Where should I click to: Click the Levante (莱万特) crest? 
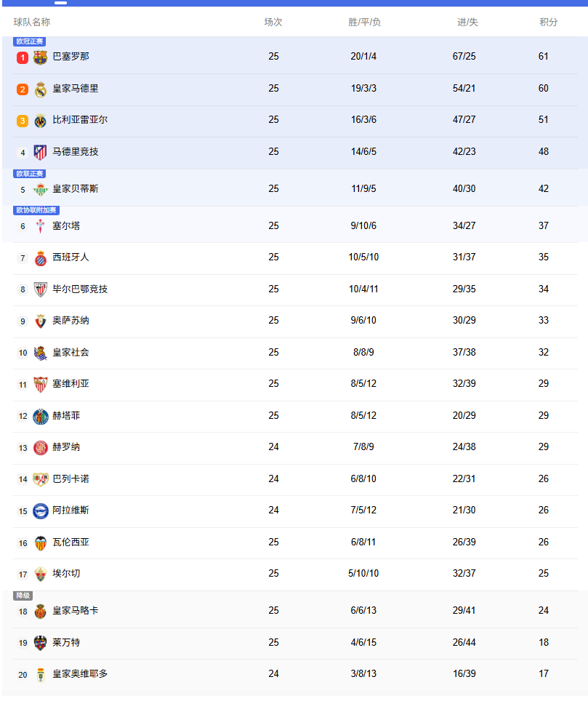pos(41,643)
